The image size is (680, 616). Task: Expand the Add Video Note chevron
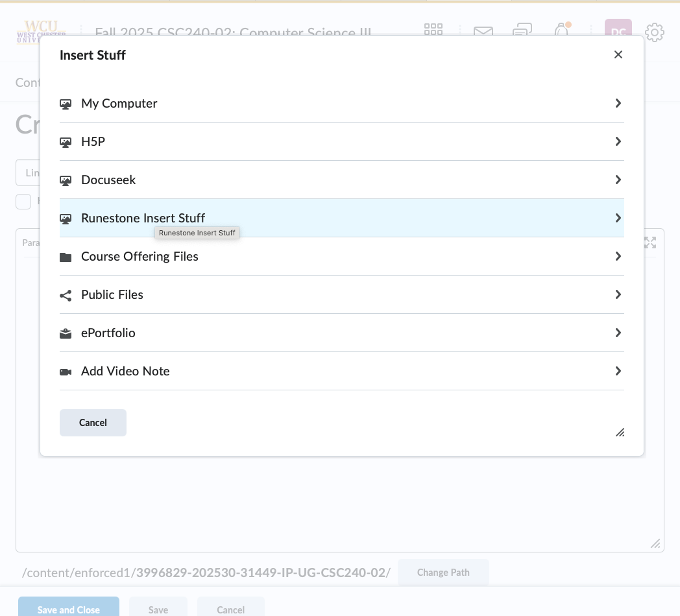pos(618,371)
